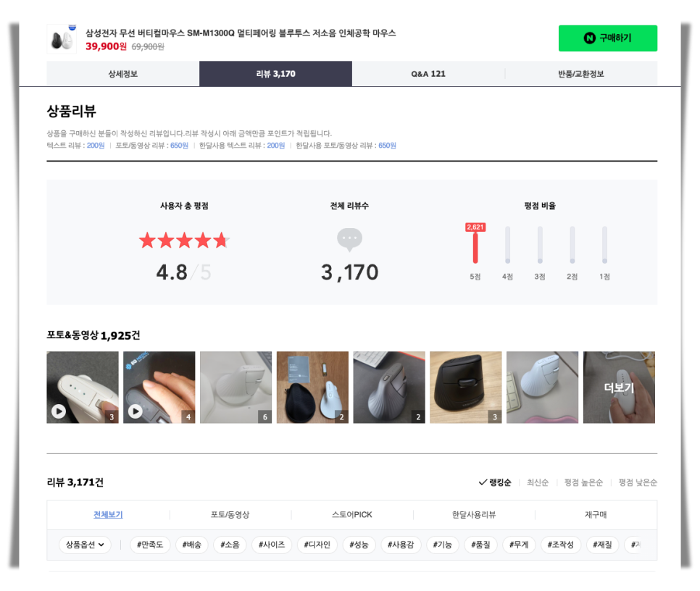
Task: Sort reviews by 랭킹순
Action: 495,482
